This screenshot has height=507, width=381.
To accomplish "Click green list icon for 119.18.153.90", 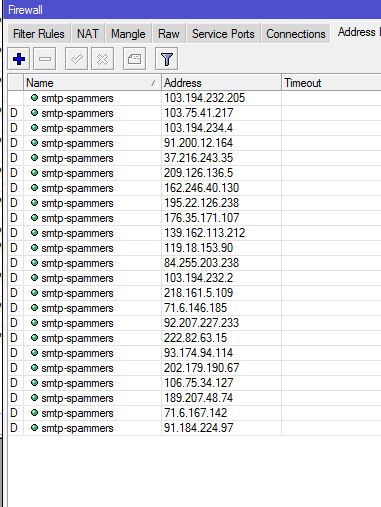I will [x=34, y=248].
